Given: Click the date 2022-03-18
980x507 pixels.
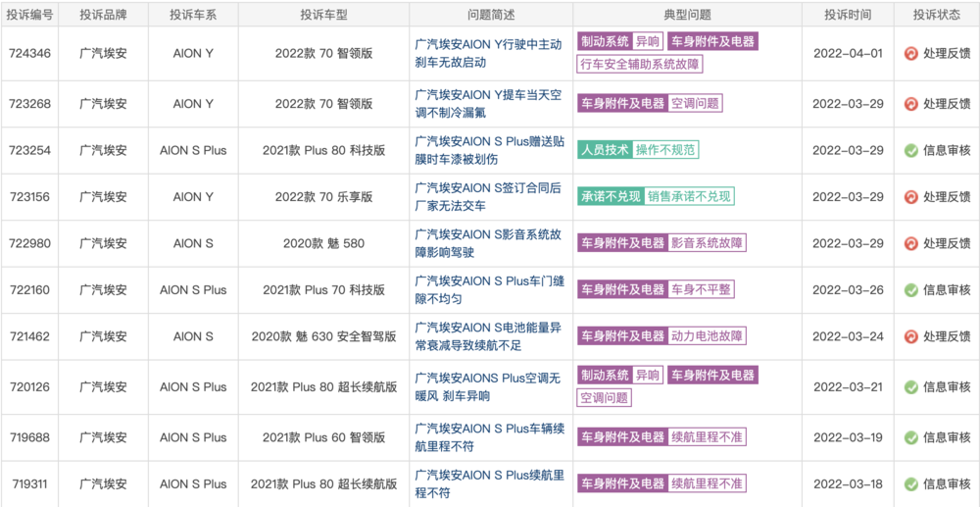Looking at the screenshot, I should pos(848,483).
